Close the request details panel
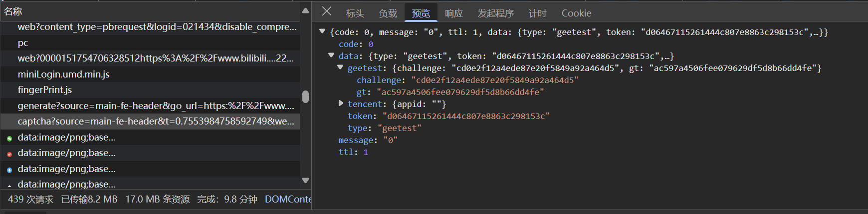 tap(327, 11)
